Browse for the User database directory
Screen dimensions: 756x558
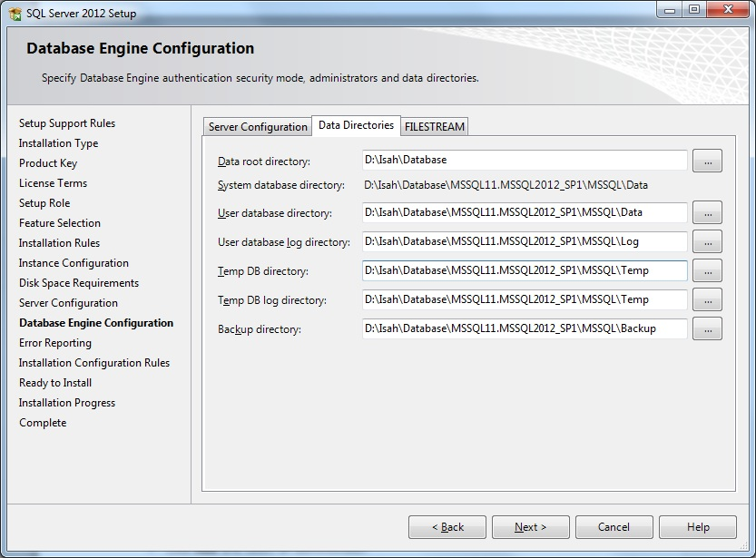(x=707, y=212)
